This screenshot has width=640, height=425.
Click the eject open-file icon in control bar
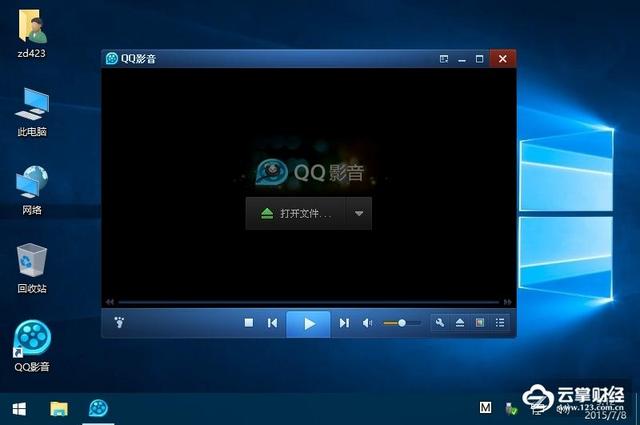click(460, 323)
